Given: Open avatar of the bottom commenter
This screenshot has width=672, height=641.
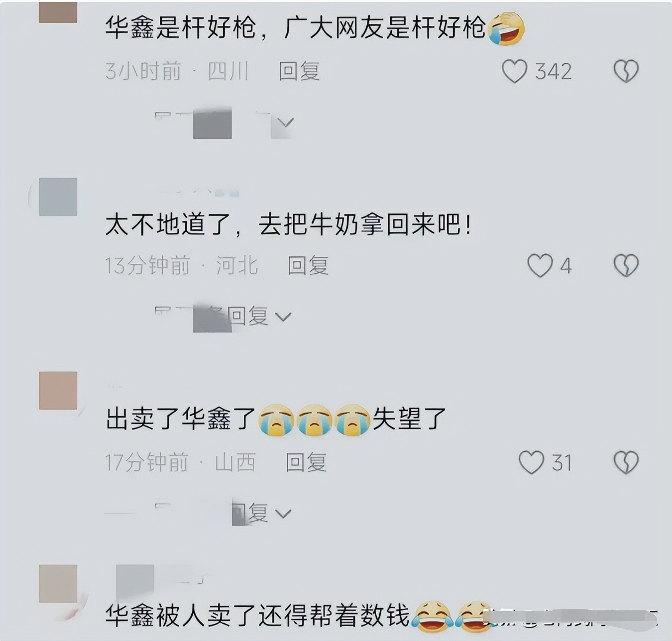Looking at the screenshot, I should [58, 584].
